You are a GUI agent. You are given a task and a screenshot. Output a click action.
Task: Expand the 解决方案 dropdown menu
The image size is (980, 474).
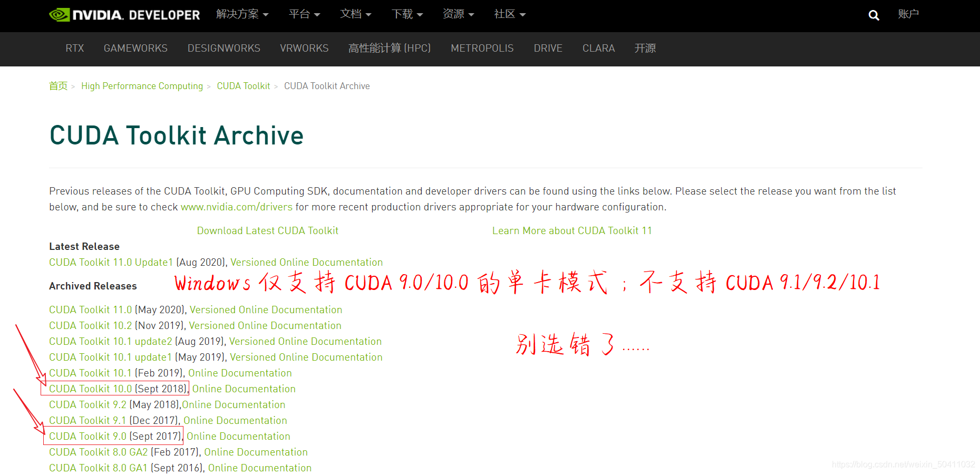coord(242,14)
